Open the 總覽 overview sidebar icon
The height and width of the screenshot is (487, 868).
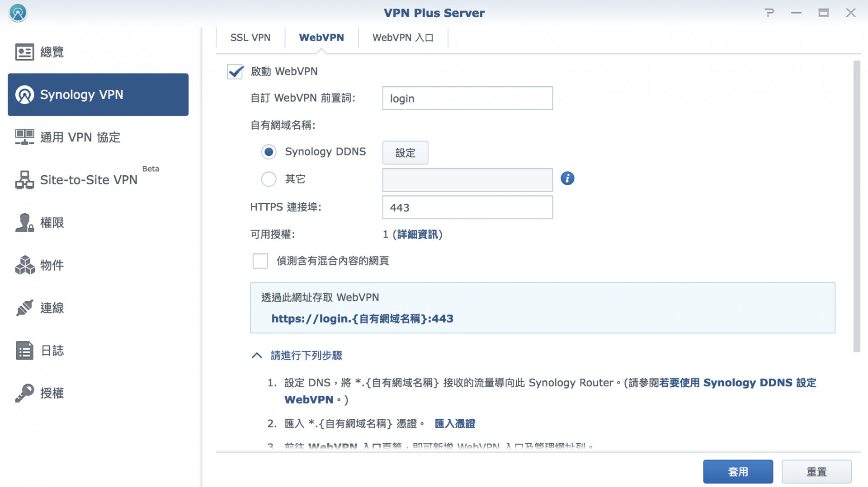(24, 52)
